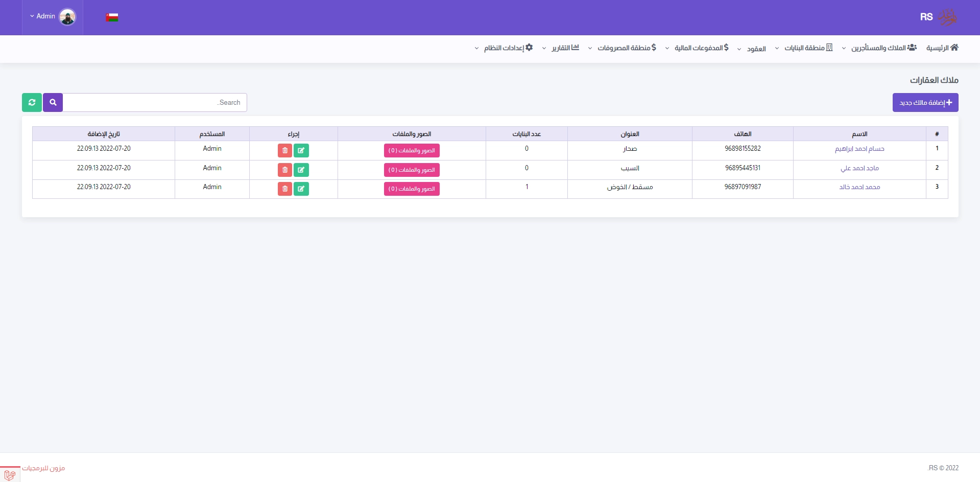Image resolution: width=980 pixels, height=482 pixels.
Task: Click the purple search magnifier button
Action: click(x=53, y=102)
